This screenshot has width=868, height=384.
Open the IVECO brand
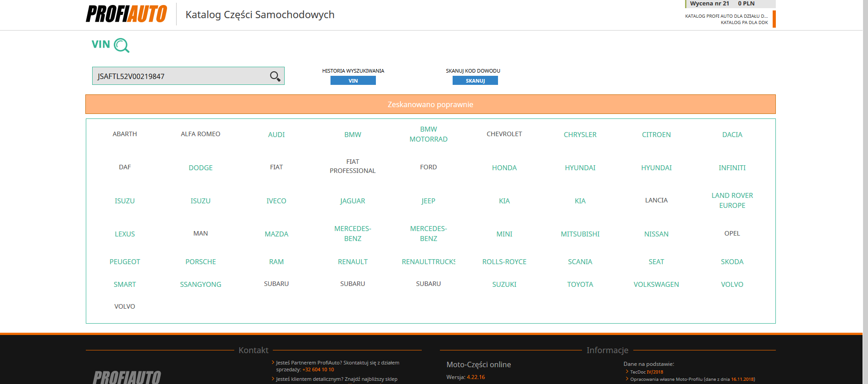point(276,201)
